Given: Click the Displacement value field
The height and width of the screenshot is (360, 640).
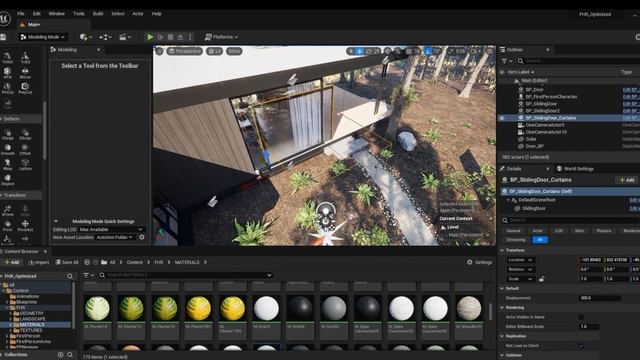Looking at the screenshot, I should [x=600, y=298].
